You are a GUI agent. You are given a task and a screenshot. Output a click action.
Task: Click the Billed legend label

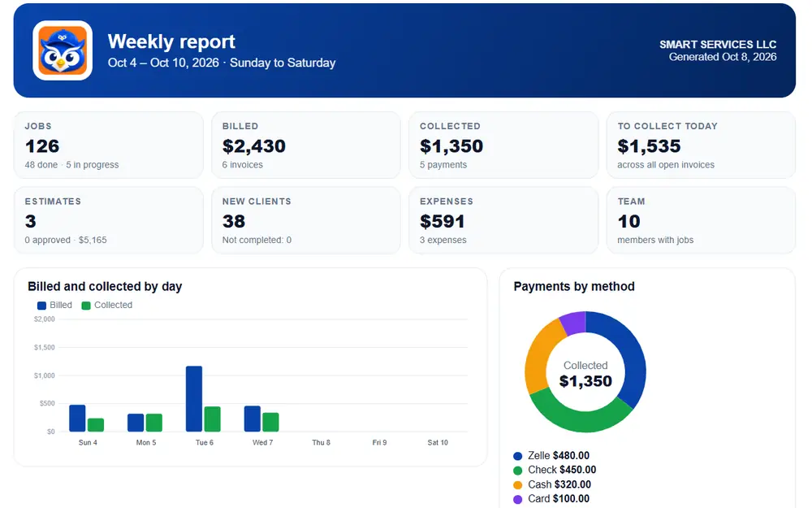pos(61,306)
